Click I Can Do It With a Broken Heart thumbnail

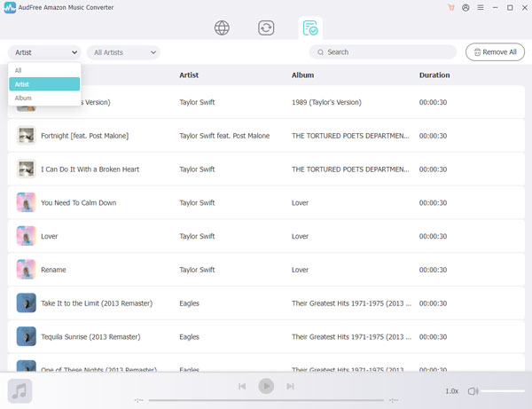click(26, 169)
